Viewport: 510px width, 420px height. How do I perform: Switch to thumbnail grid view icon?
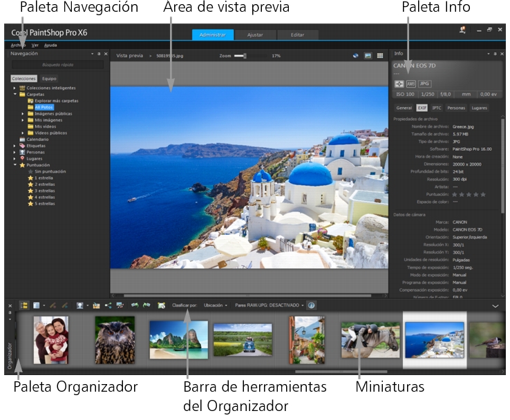pyautogui.click(x=380, y=55)
